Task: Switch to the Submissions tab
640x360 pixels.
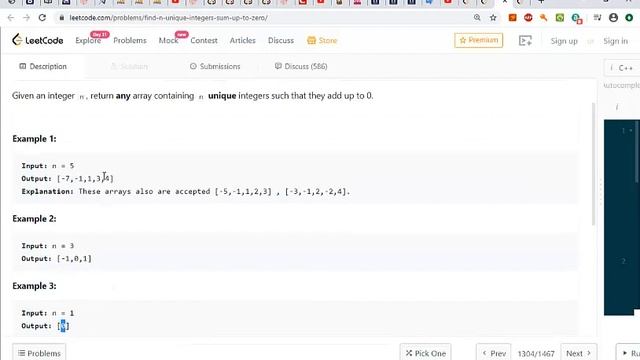Action: click(215, 66)
